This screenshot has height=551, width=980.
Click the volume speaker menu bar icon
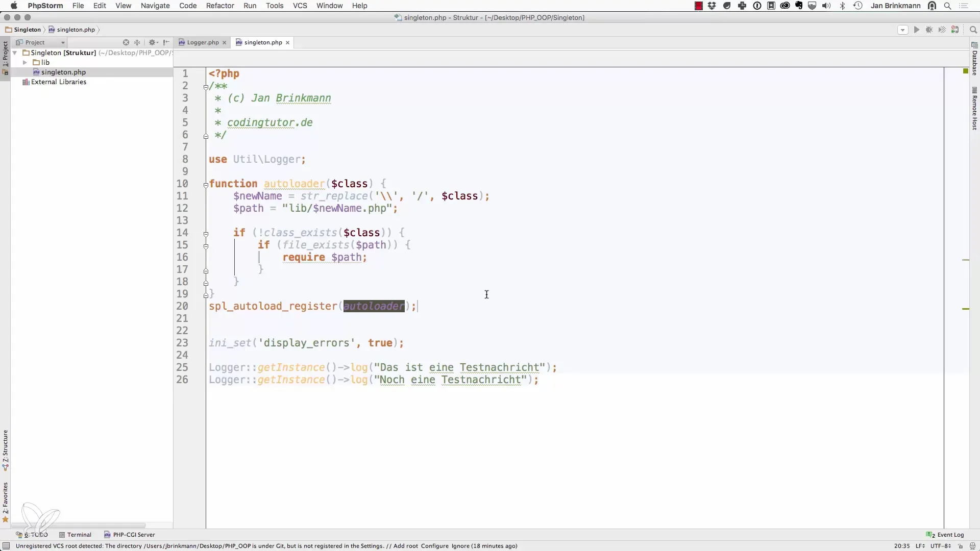pyautogui.click(x=826, y=6)
